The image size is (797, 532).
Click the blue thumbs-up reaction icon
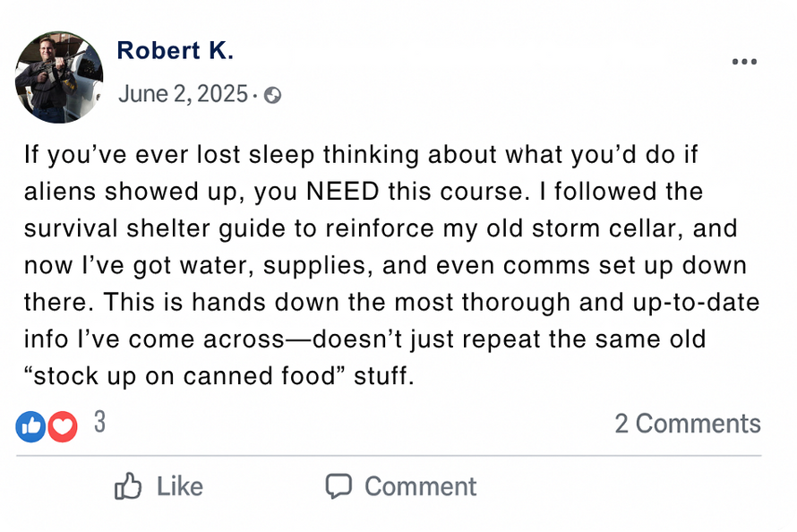click(31, 426)
